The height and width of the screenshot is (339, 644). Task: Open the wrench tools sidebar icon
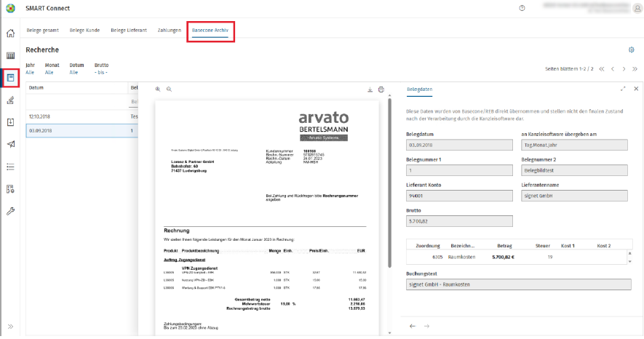pyautogui.click(x=11, y=211)
